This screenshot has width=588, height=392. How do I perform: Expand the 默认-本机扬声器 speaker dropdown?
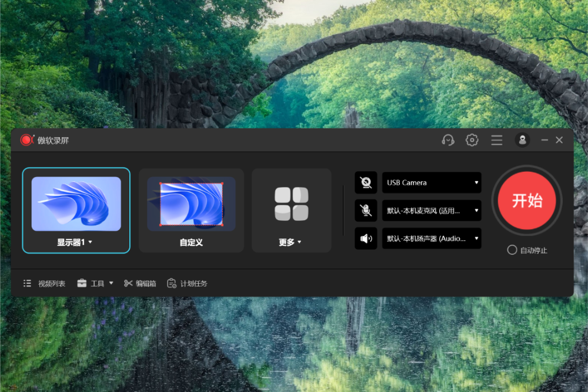(432, 238)
